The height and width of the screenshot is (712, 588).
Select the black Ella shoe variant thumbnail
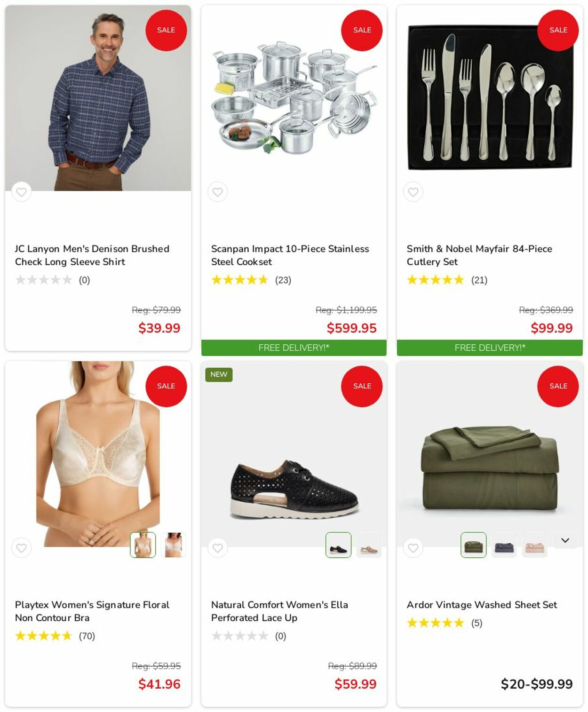point(338,545)
